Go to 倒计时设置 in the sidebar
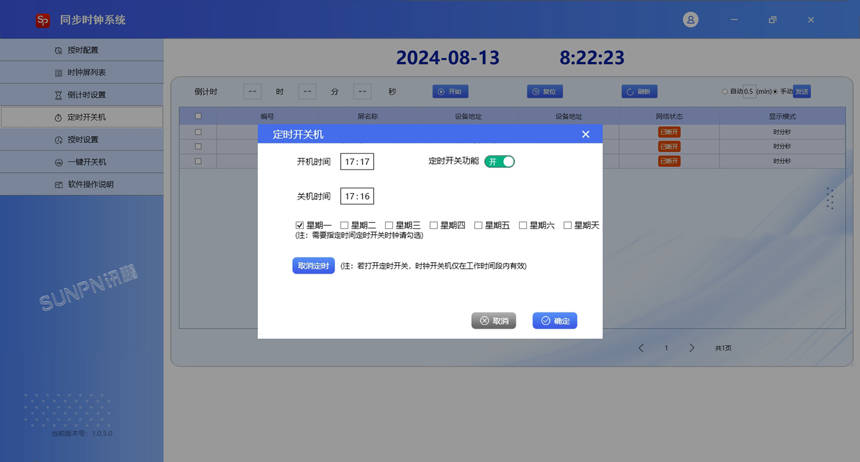860x462 pixels. pos(82,95)
